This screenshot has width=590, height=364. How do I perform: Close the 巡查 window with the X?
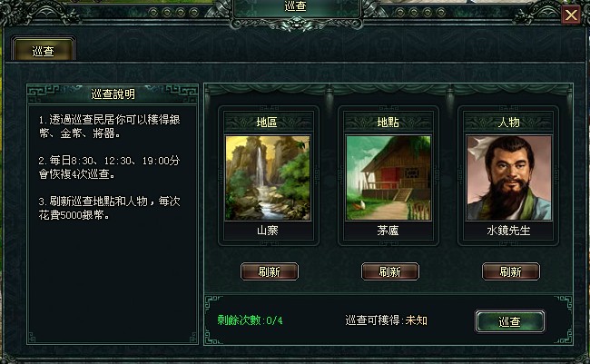pos(571,15)
